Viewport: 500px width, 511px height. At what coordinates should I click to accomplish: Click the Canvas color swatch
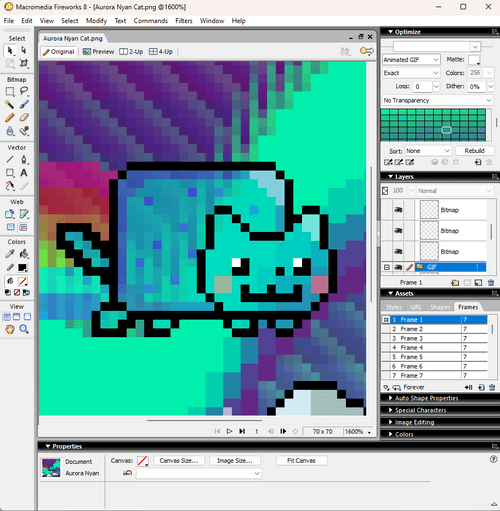(x=143, y=461)
